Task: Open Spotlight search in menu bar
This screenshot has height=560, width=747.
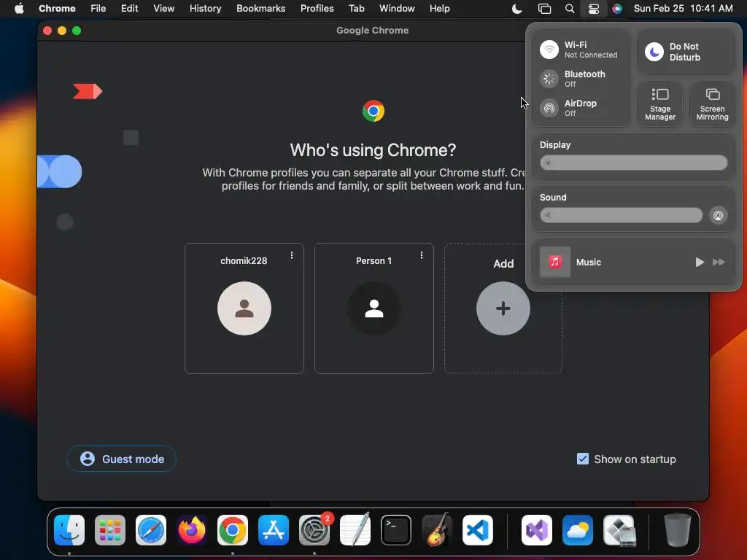Action: (x=569, y=9)
